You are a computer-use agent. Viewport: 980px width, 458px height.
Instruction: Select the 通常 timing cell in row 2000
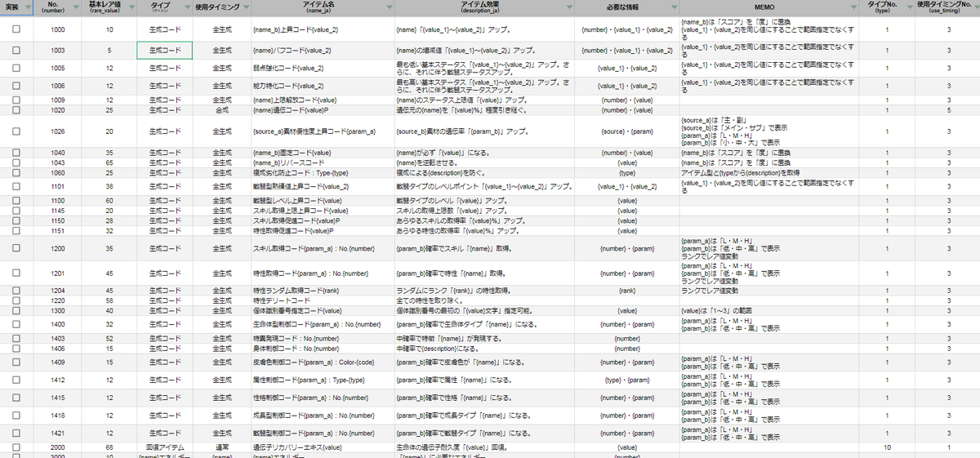coord(222,447)
